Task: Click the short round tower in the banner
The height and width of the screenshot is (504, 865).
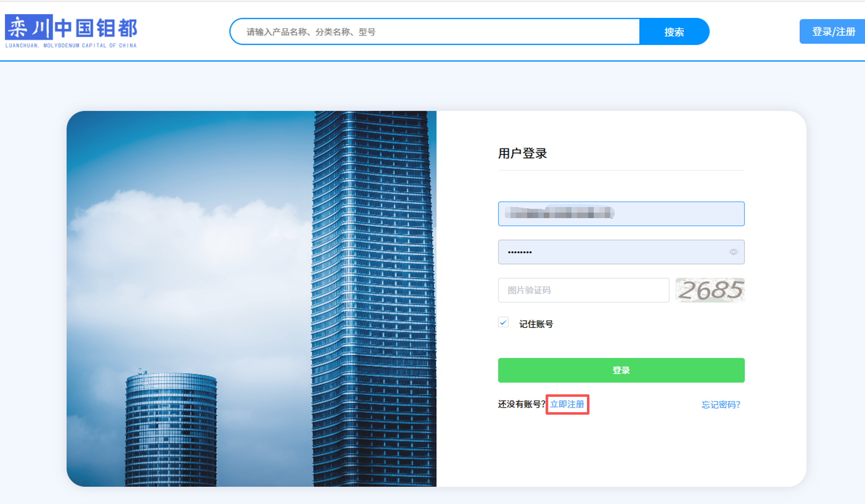Action: pos(171,428)
